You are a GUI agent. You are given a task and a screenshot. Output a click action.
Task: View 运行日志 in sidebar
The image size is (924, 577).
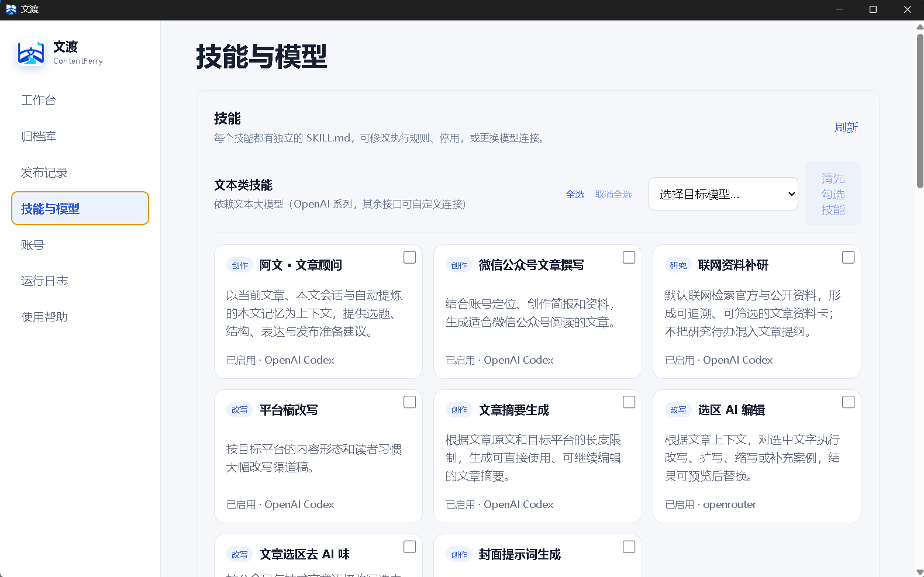coord(80,281)
